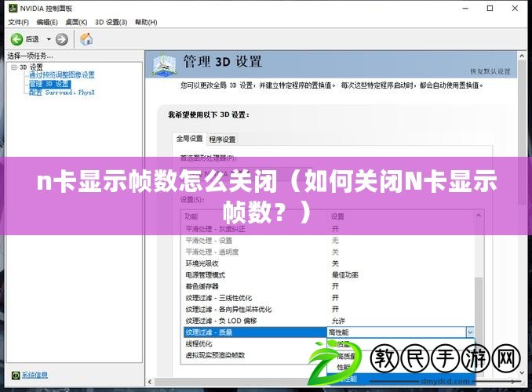Click the NVIDIA logo in the title bar
The width and height of the screenshot is (532, 392).
point(13,8)
